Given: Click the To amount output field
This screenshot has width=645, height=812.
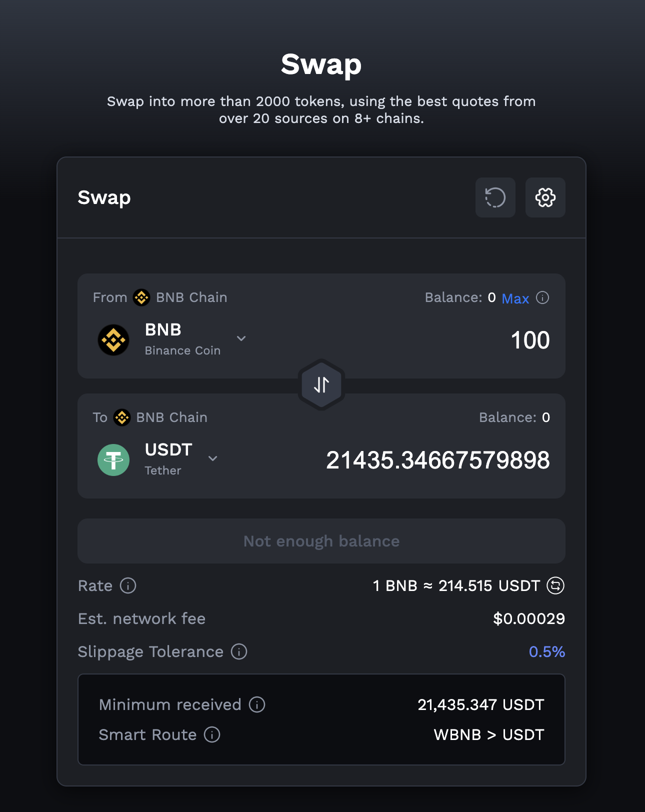Looking at the screenshot, I should tap(437, 460).
